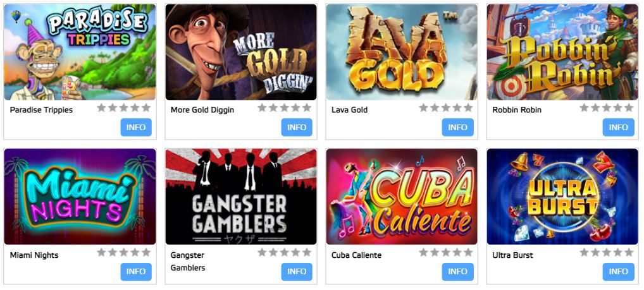
Task: Open the Miami Nights game thumbnail
Action: [80, 196]
